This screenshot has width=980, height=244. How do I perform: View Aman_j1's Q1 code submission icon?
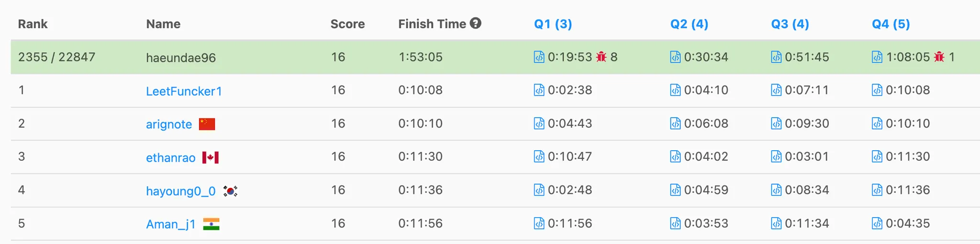click(539, 223)
